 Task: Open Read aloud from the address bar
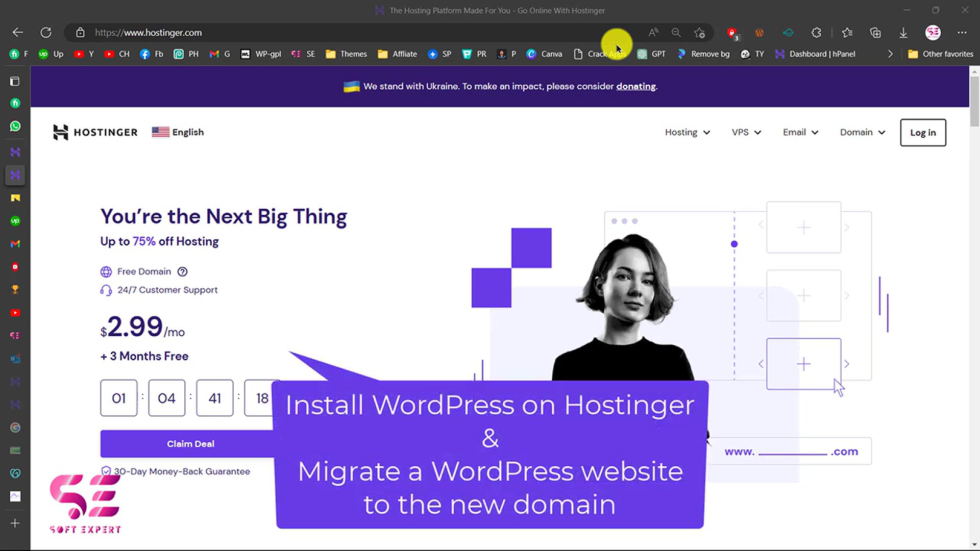[653, 33]
